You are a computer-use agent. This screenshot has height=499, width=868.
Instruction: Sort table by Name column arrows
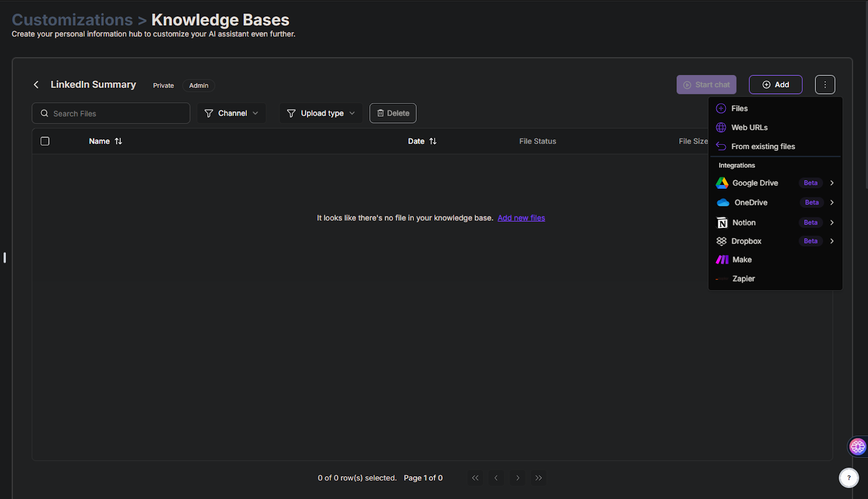coord(118,141)
